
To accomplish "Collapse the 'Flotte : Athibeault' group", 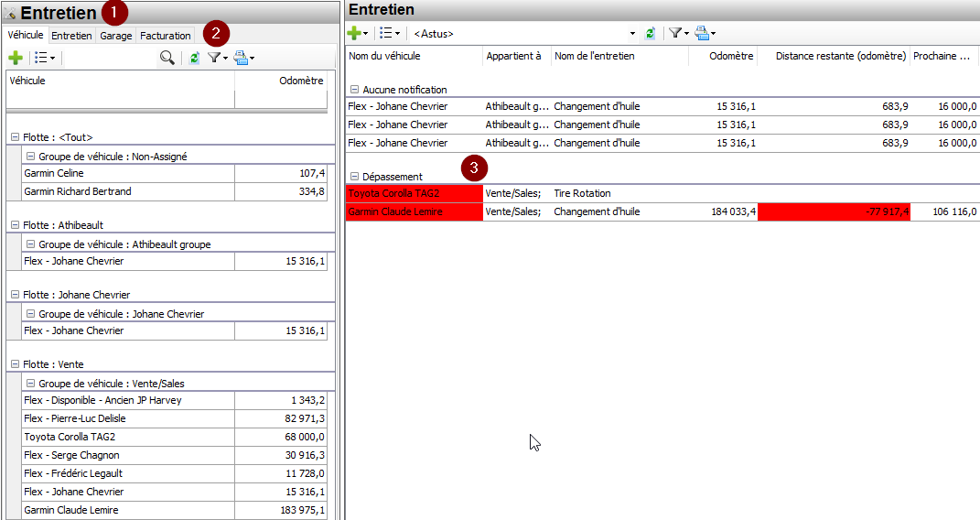I will pyautogui.click(x=15, y=225).
